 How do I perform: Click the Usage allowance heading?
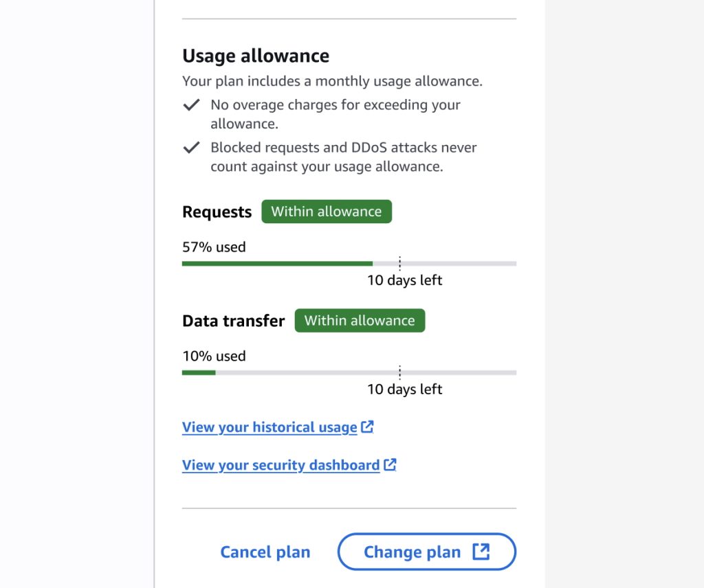coord(255,56)
